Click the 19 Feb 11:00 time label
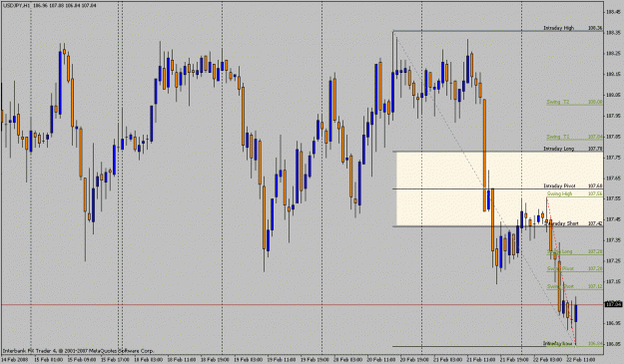The image size is (624, 364). [x=282, y=360]
